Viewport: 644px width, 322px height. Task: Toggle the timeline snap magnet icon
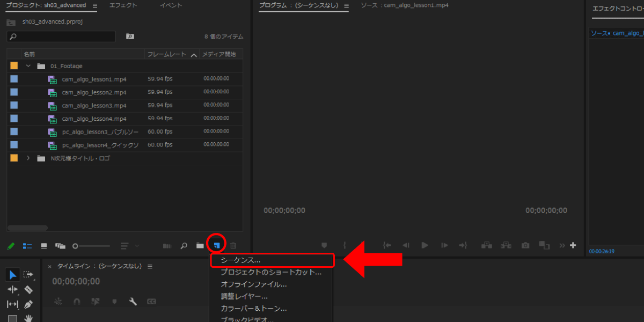[76, 302]
